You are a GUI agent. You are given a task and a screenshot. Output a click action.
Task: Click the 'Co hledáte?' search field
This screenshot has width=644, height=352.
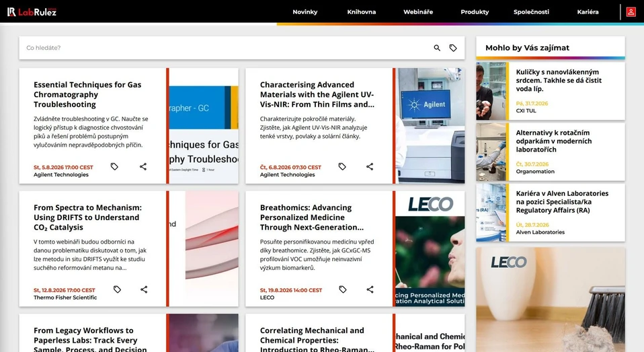pos(226,48)
